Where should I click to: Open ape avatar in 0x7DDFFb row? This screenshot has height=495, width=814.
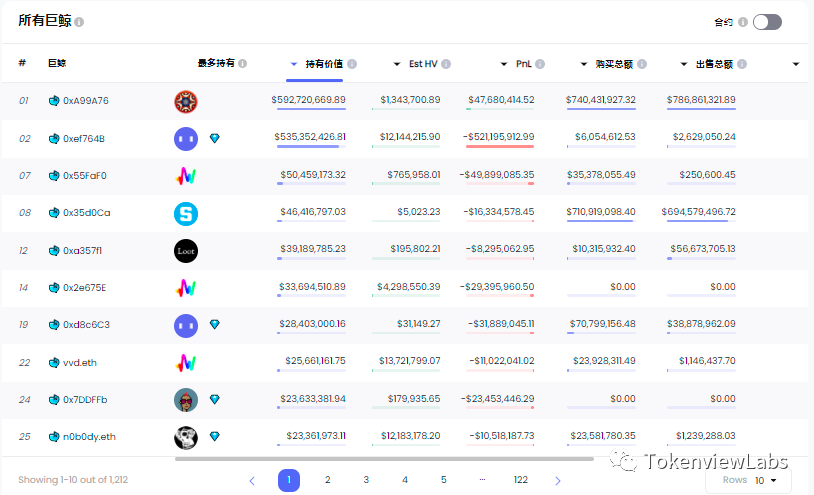(186, 400)
